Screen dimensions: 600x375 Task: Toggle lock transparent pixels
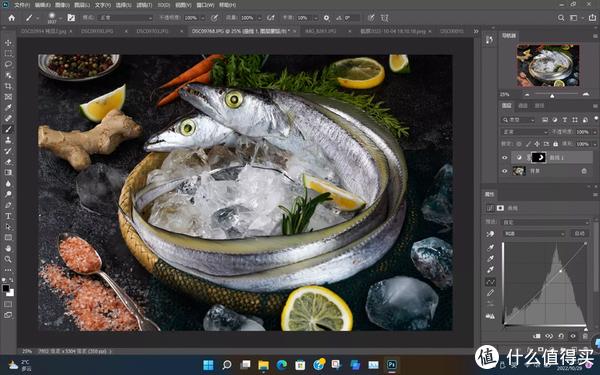[x=519, y=144]
